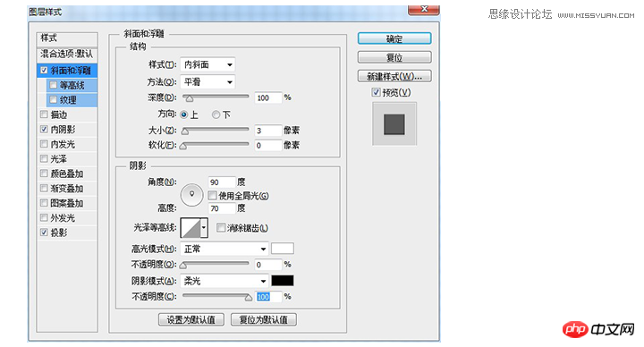Viewport: 644px width, 347px height.
Task: Enable the 图案叠加 checkbox
Action: coord(44,203)
